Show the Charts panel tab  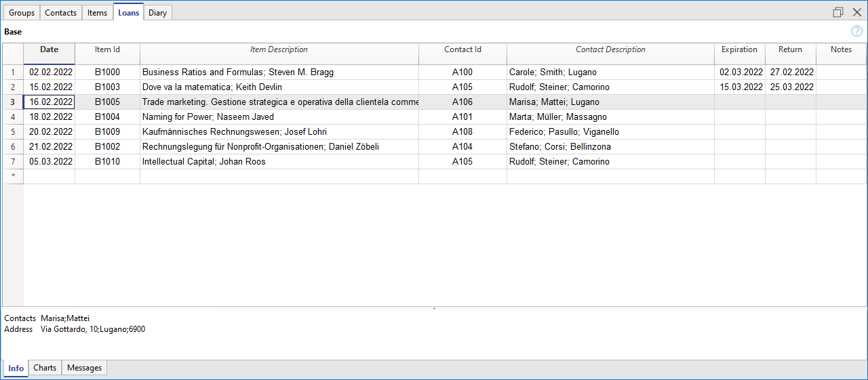tap(45, 368)
